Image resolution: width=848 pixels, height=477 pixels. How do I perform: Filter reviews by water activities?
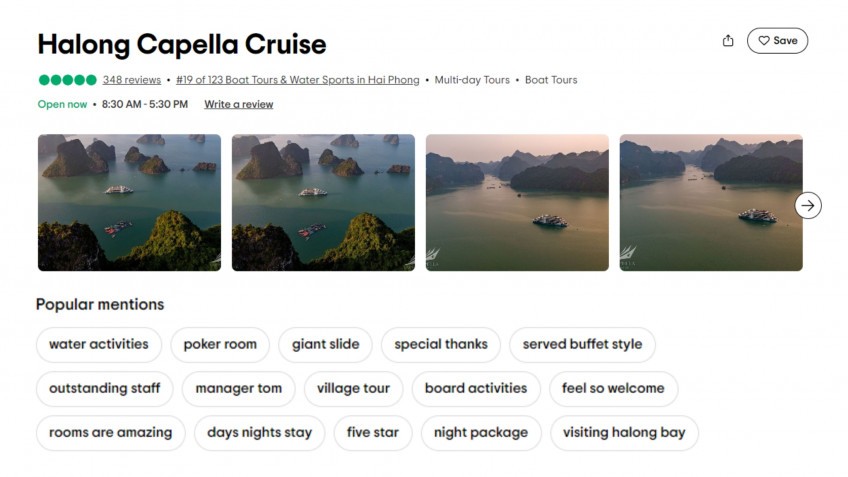coord(99,344)
